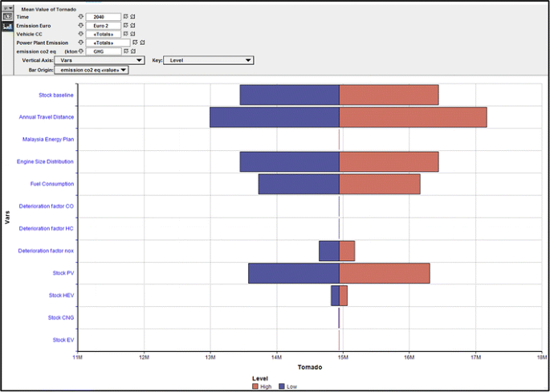This screenshot has height=392, width=550.
Task: Click the 15M axis tick label
Action: [343, 357]
